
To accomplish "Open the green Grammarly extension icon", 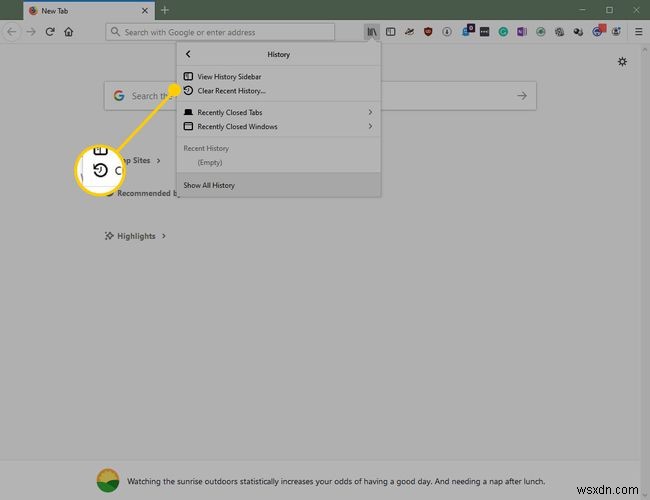I will (x=503, y=32).
